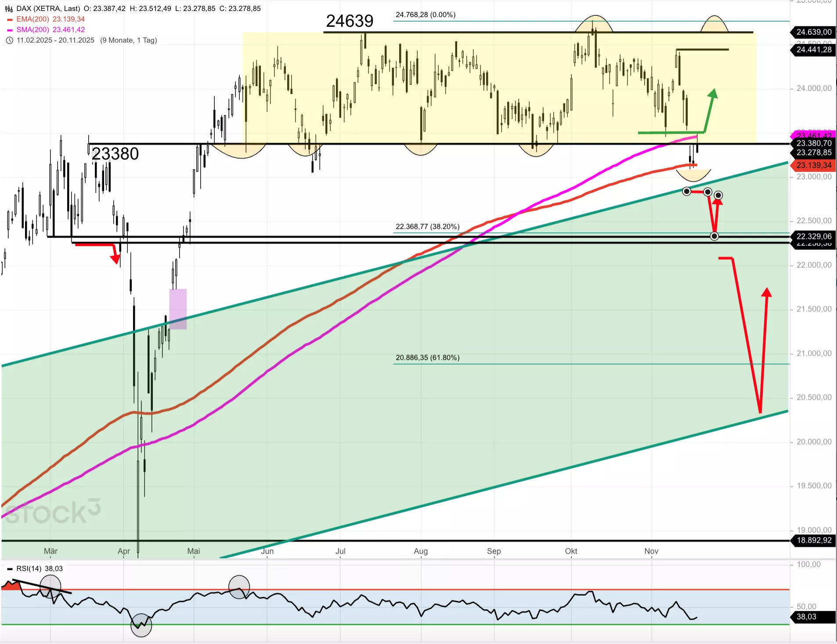Viewport: 837px width, 644px height.
Task: Click the magenta SMA(200) legend marker
Action: 10,30
